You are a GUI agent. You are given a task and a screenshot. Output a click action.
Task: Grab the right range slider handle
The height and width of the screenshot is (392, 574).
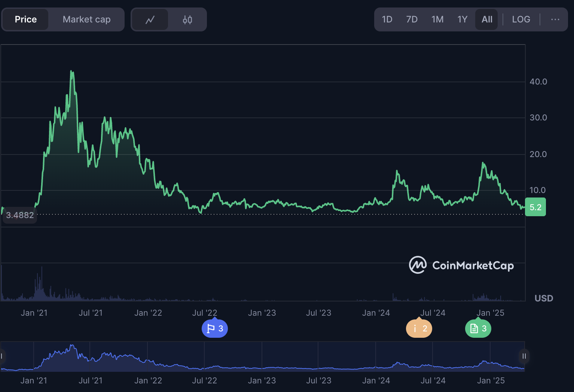(524, 356)
